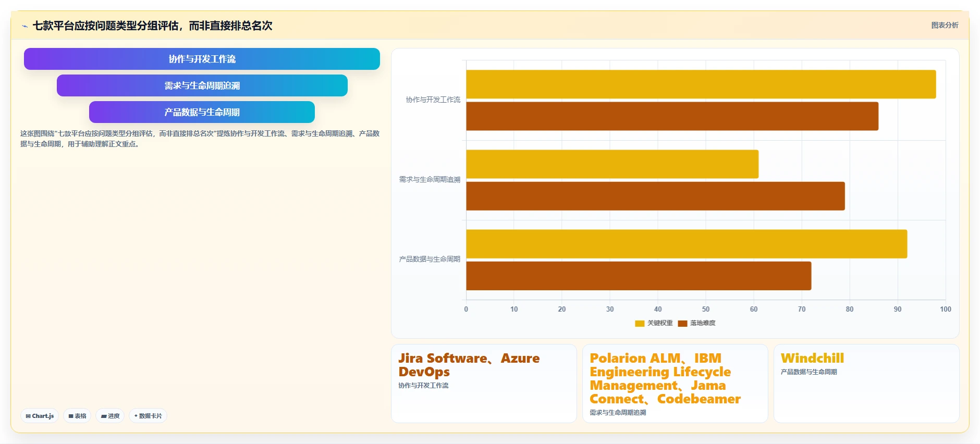Click the small icon before the main title

(x=24, y=26)
